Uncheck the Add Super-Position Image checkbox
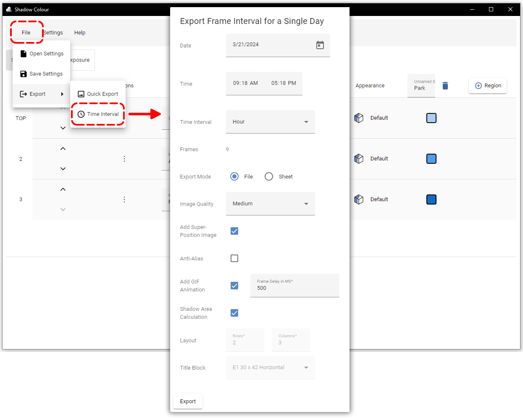 pyautogui.click(x=234, y=231)
